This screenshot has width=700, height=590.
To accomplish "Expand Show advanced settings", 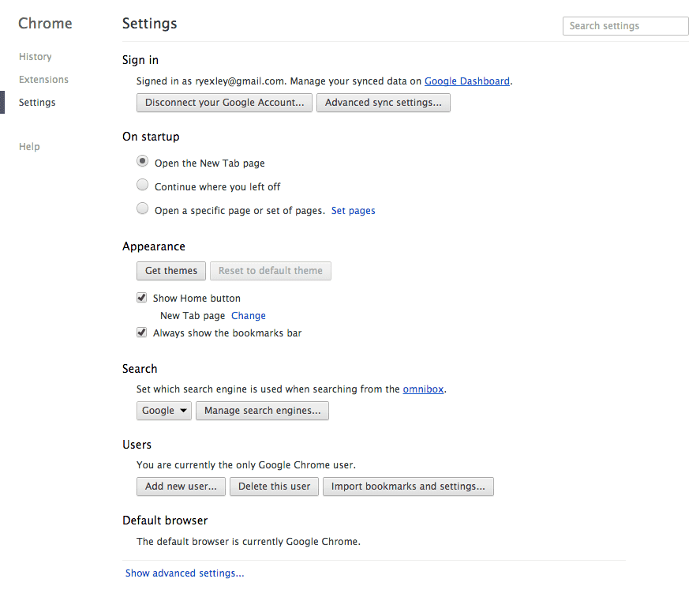I will tap(185, 573).
